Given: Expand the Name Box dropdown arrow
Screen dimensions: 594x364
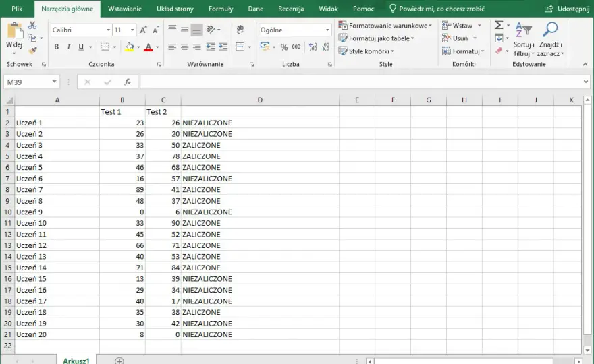Looking at the screenshot, I should click(x=54, y=82).
